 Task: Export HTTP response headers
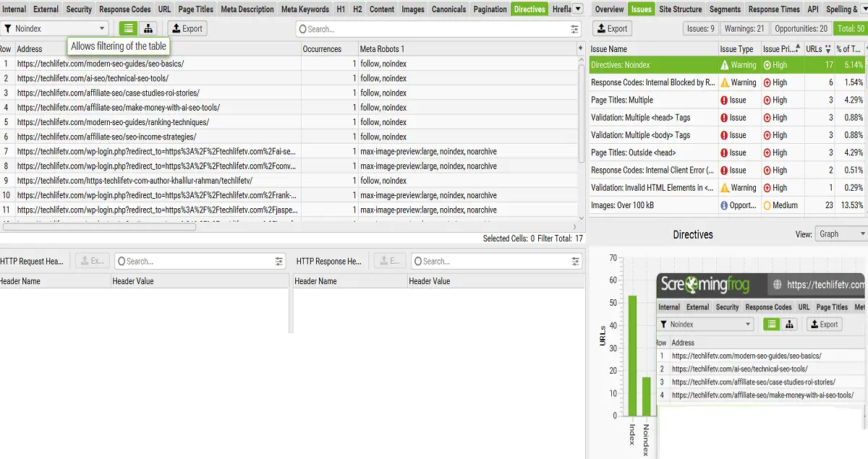[x=389, y=261]
